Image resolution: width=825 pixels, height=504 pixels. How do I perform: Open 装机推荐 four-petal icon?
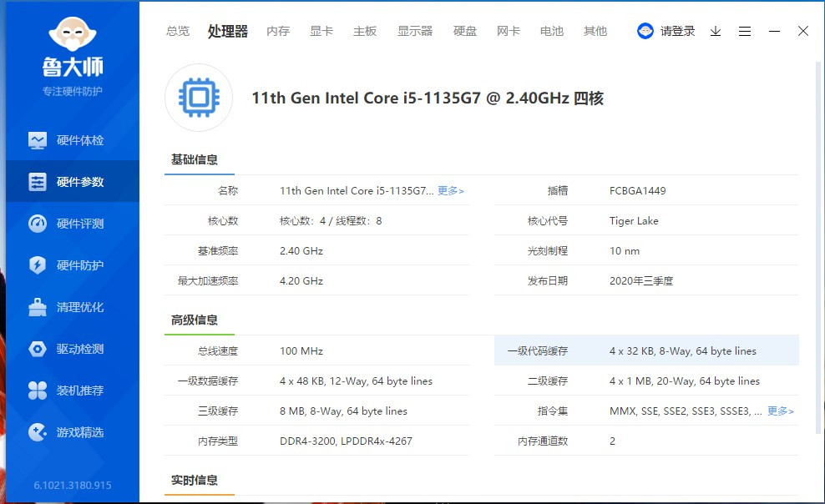pos(38,391)
